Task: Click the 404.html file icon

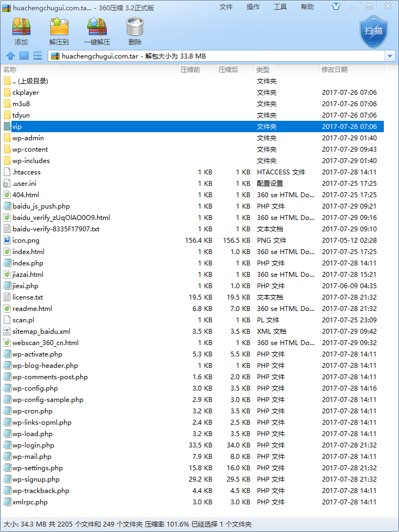Action: [7, 194]
